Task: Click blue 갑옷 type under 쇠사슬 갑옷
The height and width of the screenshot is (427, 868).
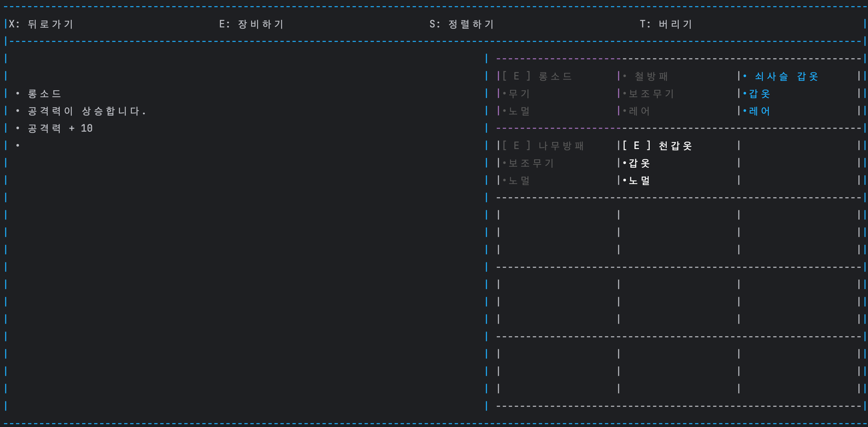Action: tap(759, 94)
